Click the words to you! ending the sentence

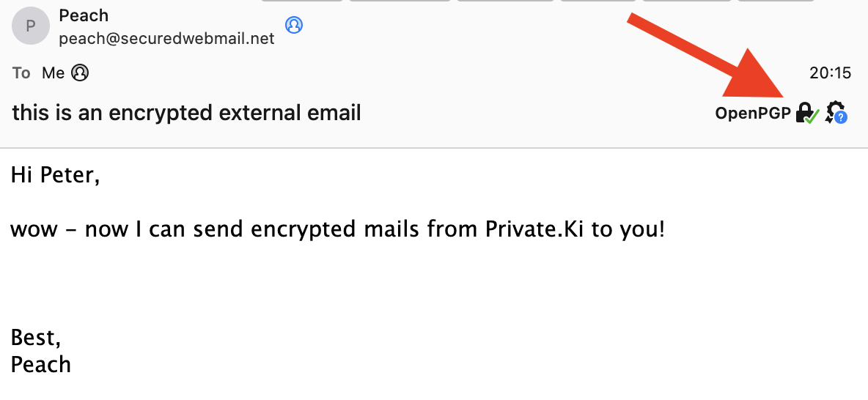628,229
